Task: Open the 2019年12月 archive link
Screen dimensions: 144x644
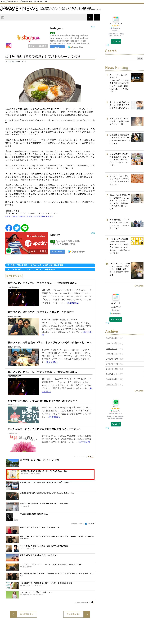Action: click(x=112, y=359)
